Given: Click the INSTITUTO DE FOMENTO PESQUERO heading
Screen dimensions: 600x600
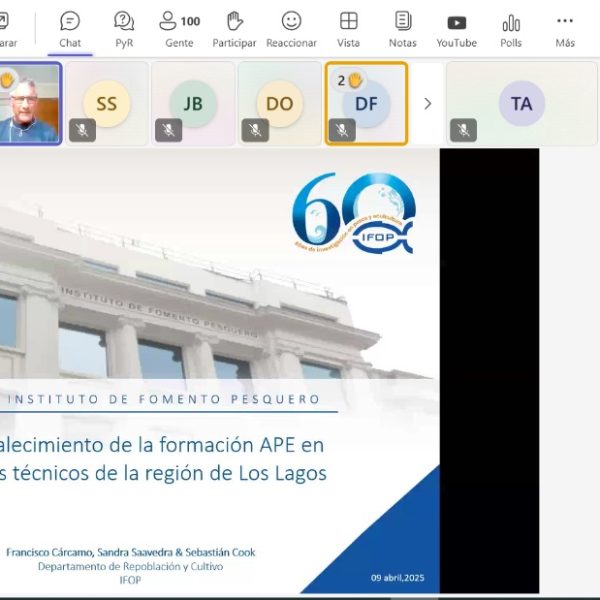Looking at the screenshot, I should coord(164,399).
